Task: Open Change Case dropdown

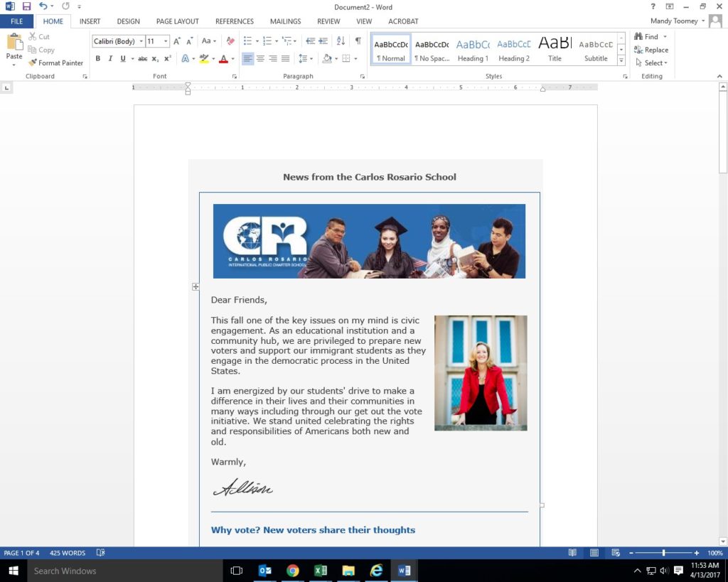Action: 208,41
